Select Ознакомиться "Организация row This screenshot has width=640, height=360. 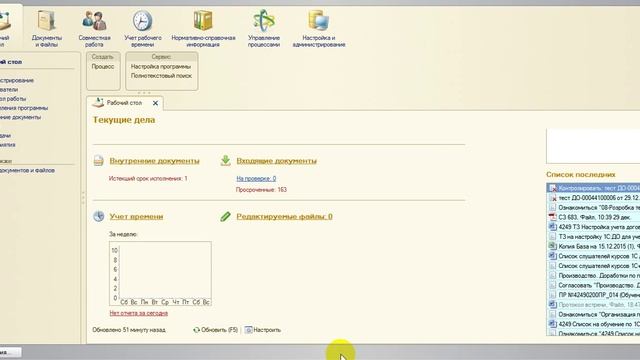(593, 314)
